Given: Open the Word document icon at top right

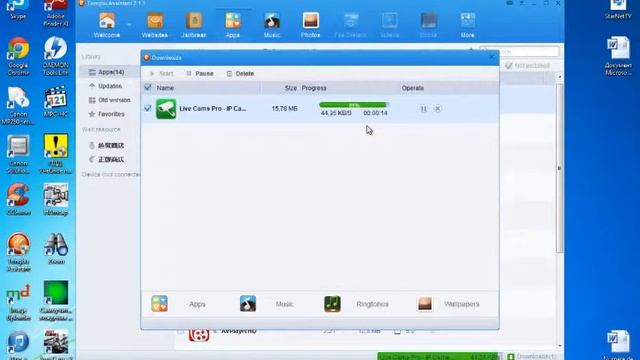Looking at the screenshot, I should pyautogui.click(x=618, y=56).
